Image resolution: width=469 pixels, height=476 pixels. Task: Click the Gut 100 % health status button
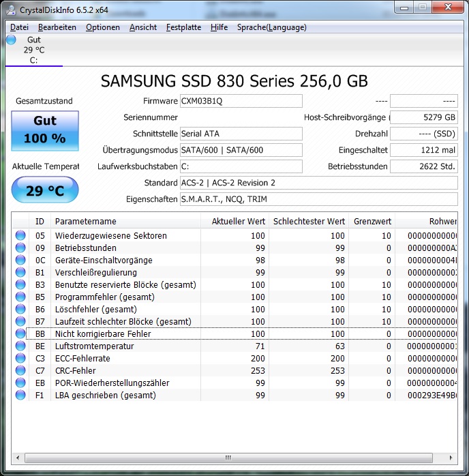point(45,130)
